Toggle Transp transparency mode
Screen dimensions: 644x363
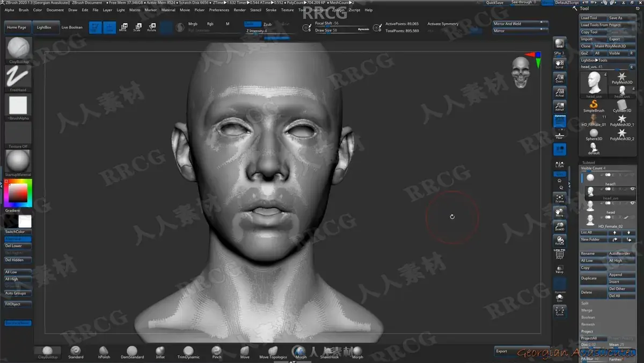point(560,268)
